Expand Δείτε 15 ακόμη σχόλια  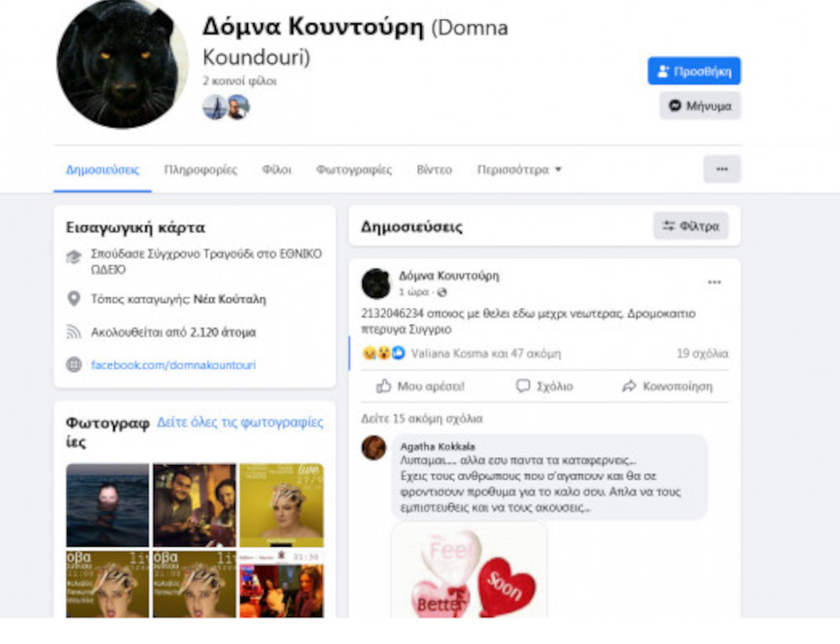point(422,418)
